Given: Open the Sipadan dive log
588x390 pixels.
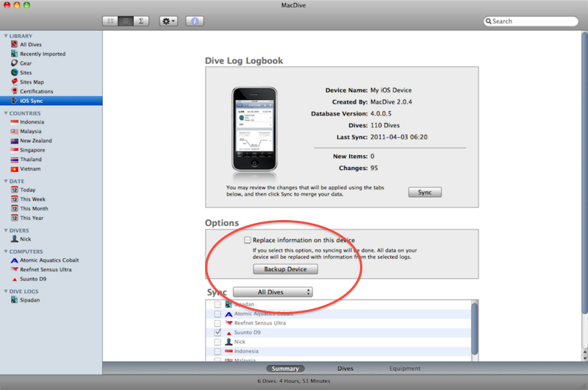Looking at the screenshot, I should coord(31,300).
